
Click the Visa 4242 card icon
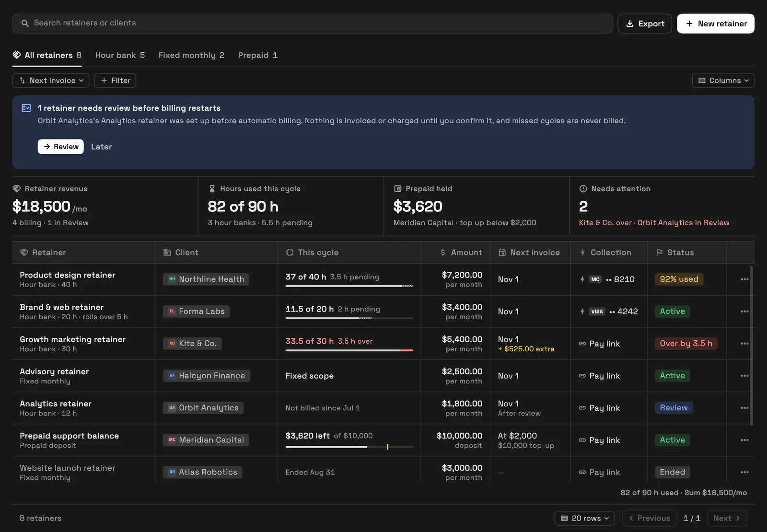[597, 312]
